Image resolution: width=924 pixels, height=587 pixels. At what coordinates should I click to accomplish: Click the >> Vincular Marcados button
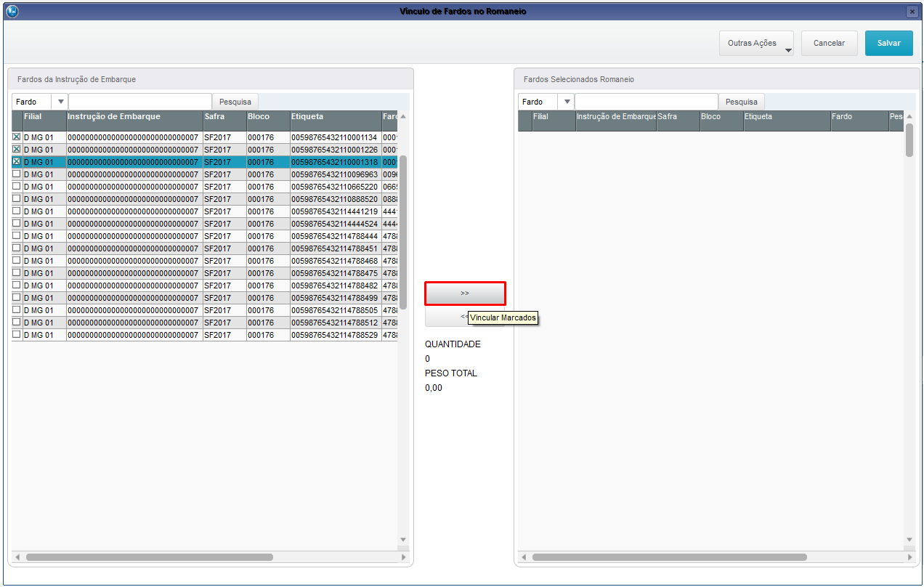[465, 293]
